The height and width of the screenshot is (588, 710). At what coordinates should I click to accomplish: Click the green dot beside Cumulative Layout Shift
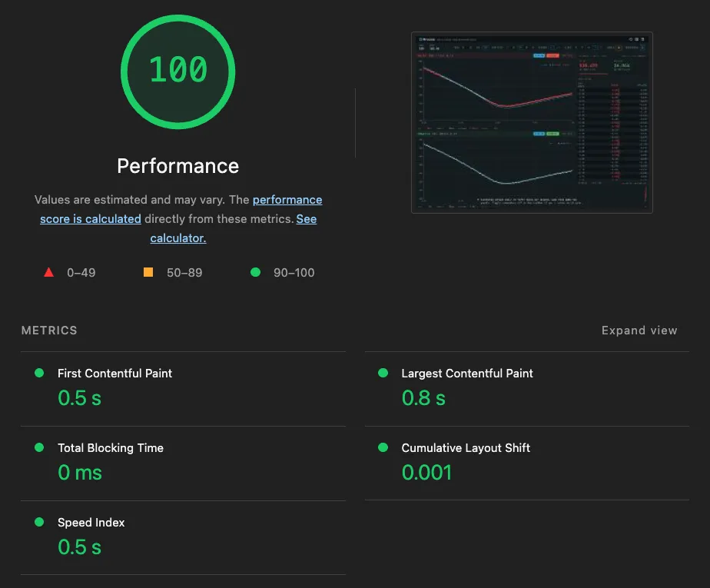tap(383, 447)
